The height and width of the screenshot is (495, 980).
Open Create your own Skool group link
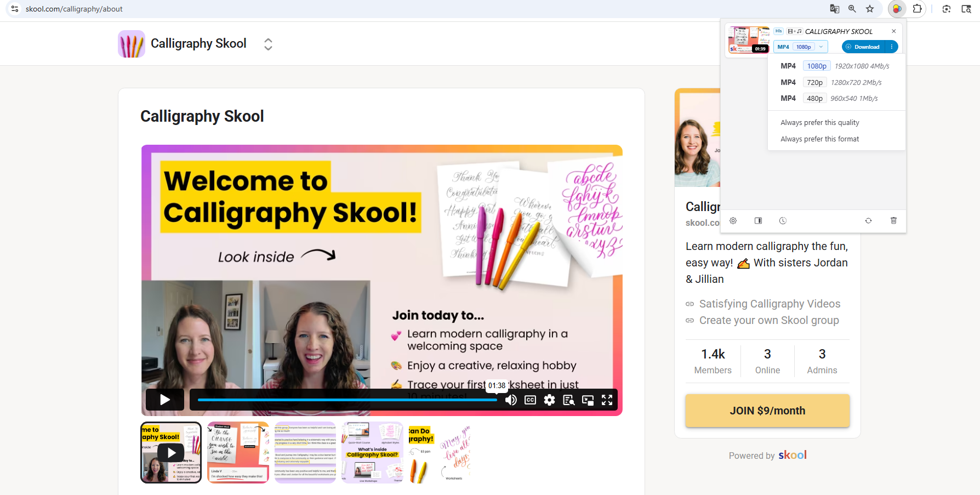click(x=769, y=320)
